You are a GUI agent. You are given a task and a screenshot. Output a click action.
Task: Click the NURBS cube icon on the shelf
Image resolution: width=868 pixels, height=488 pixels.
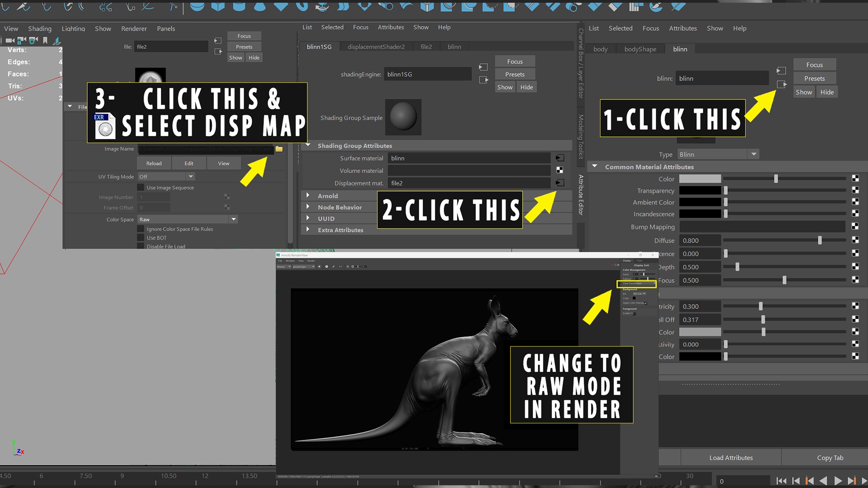[x=218, y=6]
